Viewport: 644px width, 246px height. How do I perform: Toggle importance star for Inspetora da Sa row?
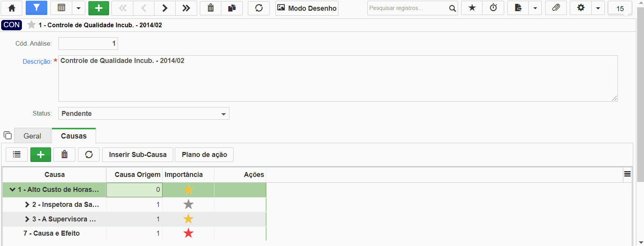188,205
